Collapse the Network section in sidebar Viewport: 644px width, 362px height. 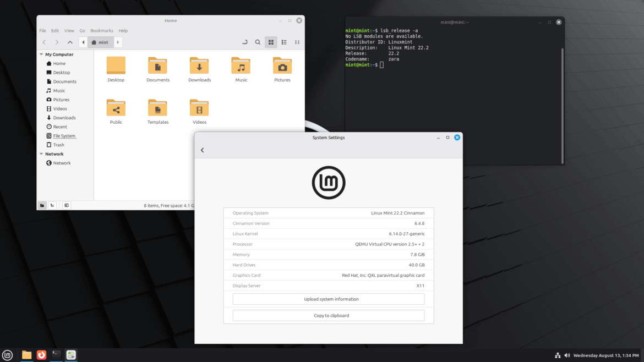[x=41, y=153]
